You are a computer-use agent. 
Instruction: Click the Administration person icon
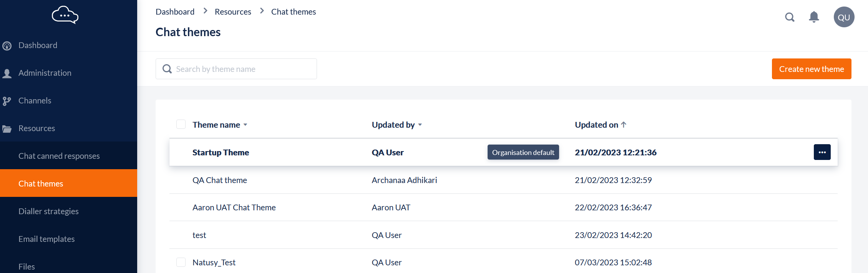click(7, 73)
